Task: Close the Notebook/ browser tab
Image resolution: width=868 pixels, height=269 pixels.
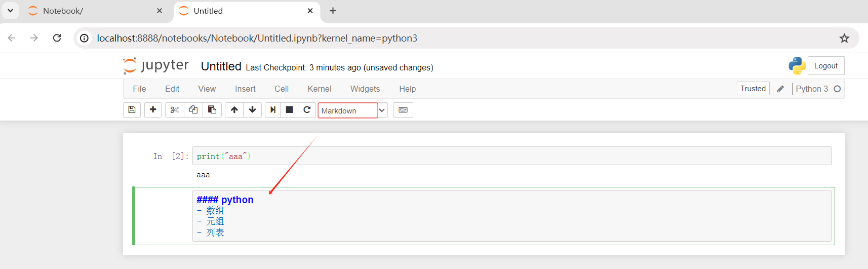Action: pos(160,11)
